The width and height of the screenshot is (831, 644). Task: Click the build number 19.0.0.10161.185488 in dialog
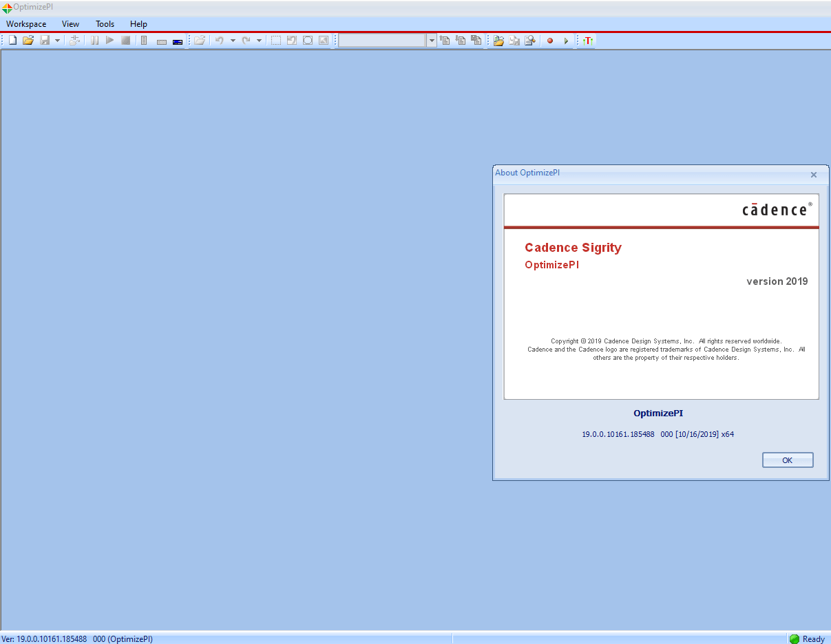coord(618,434)
